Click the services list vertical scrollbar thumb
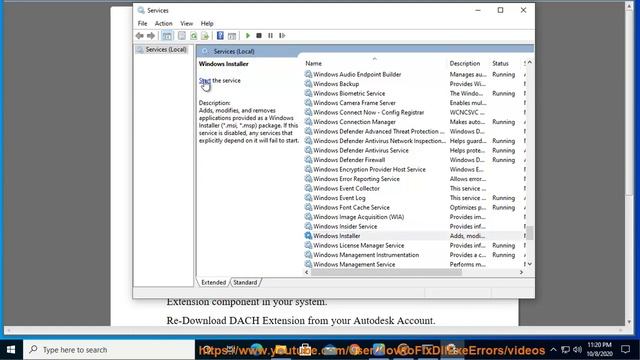 click(529, 233)
